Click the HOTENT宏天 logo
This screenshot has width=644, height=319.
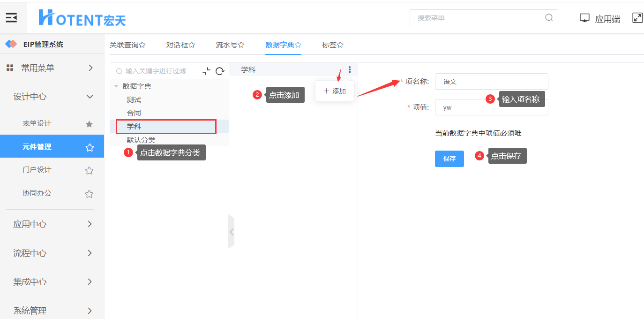pos(82,18)
